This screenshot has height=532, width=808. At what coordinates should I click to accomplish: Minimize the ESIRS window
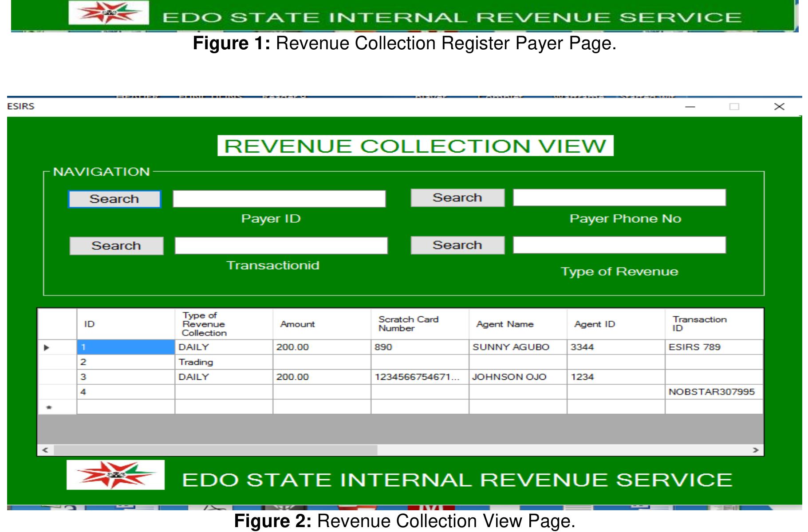point(690,106)
